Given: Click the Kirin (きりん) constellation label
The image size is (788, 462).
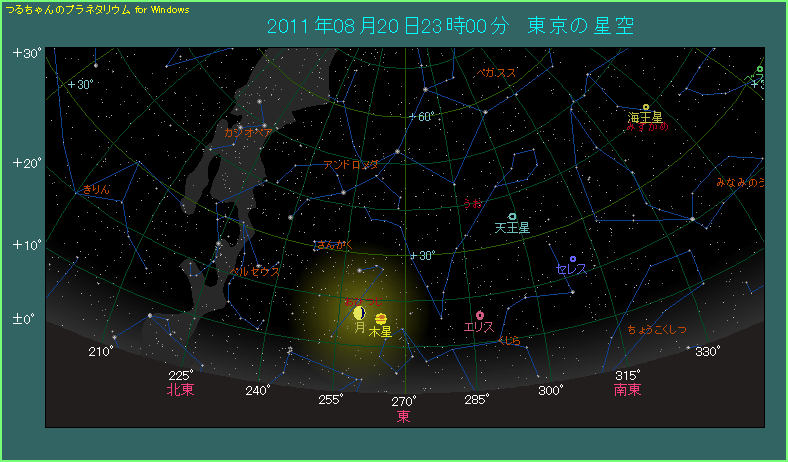Looking at the screenshot, I should [97, 188].
